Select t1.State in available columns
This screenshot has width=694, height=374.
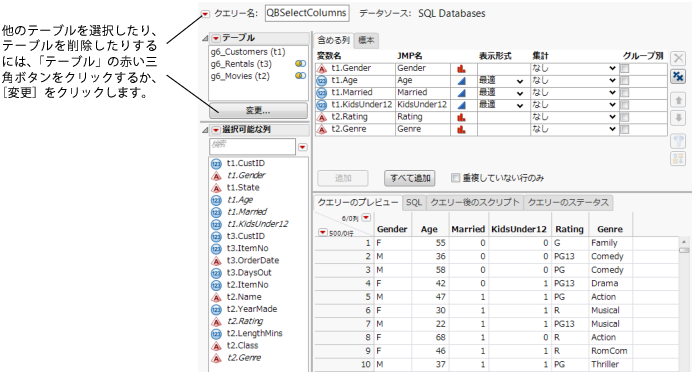[243, 188]
